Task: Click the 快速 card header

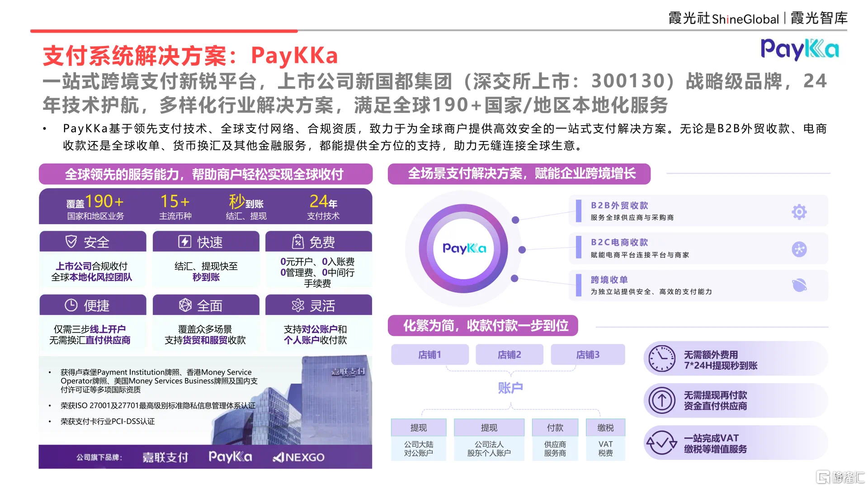Action: tap(206, 242)
